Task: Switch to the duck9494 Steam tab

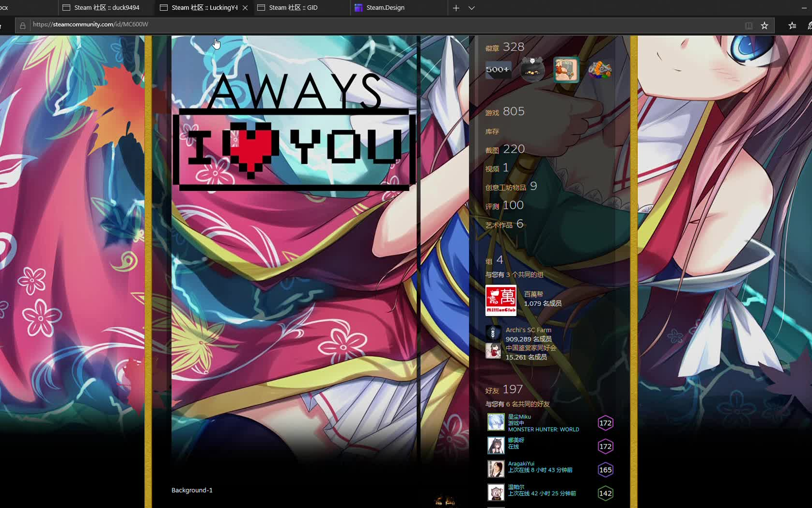Action: [106, 8]
